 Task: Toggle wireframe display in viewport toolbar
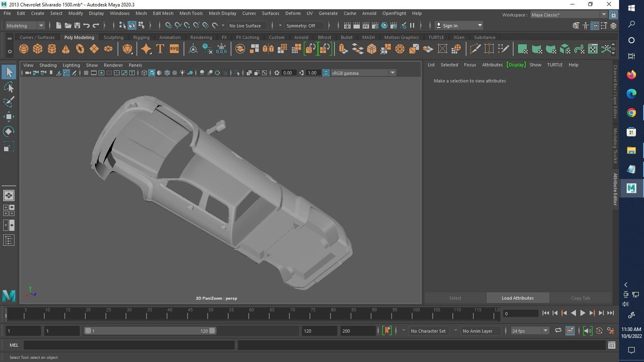144,73
